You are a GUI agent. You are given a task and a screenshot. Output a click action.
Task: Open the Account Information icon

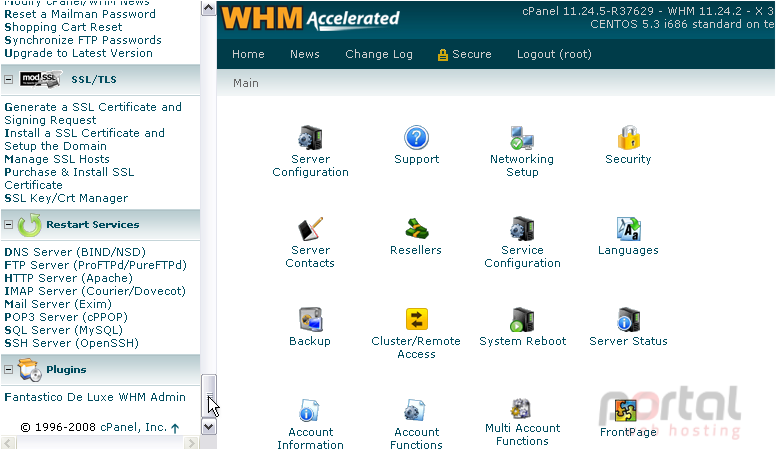pyautogui.click(x=309, y=411)
